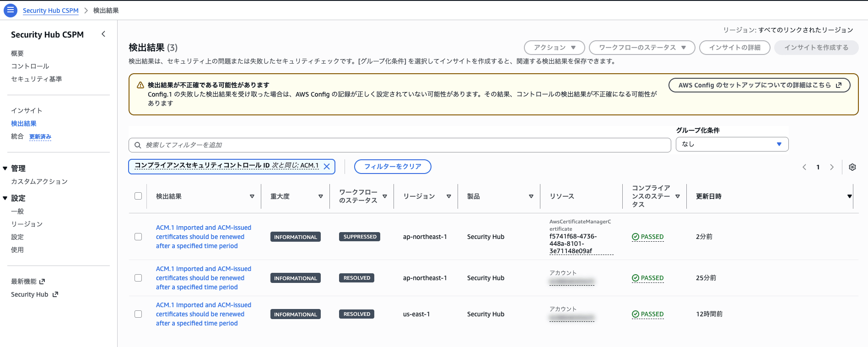The width and height of the screenshot is (868, 347).
Task: Collapse the 管理 section triangle
Action: pyautogui.click(x=5, y=168)
